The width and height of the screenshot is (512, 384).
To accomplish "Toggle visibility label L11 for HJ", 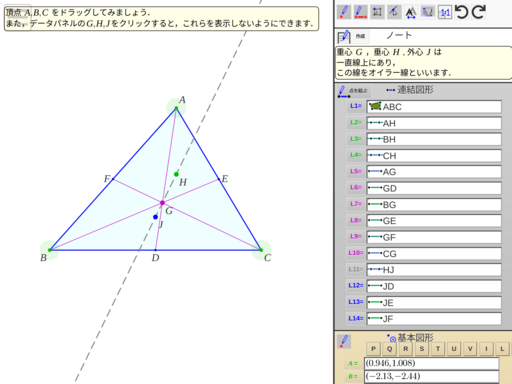I will tap(356, 269).
